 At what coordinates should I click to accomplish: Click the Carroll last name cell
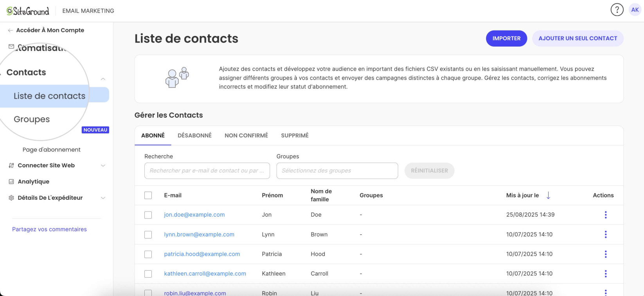[x=319, y=274]
